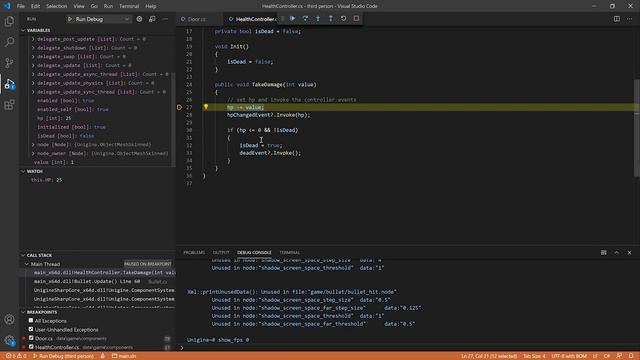640x360 pixels.
Task: Switch to the Door.cs editor tab
Action: [200, 19]
